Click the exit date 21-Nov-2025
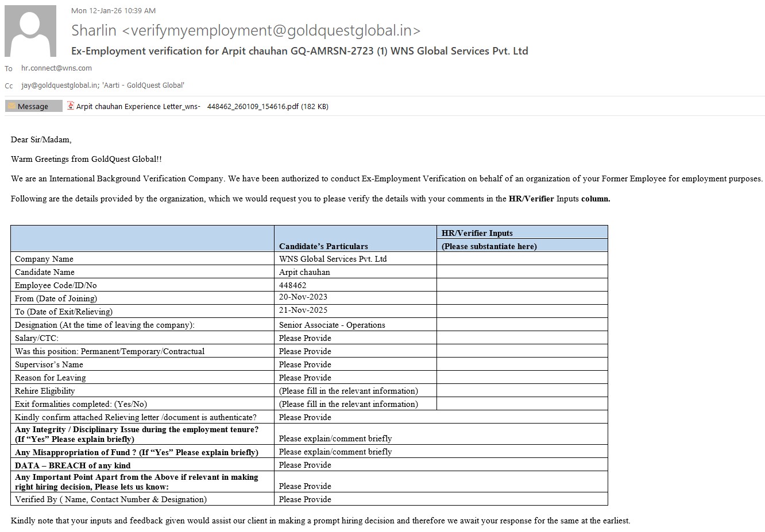 [x=303, y=310]
